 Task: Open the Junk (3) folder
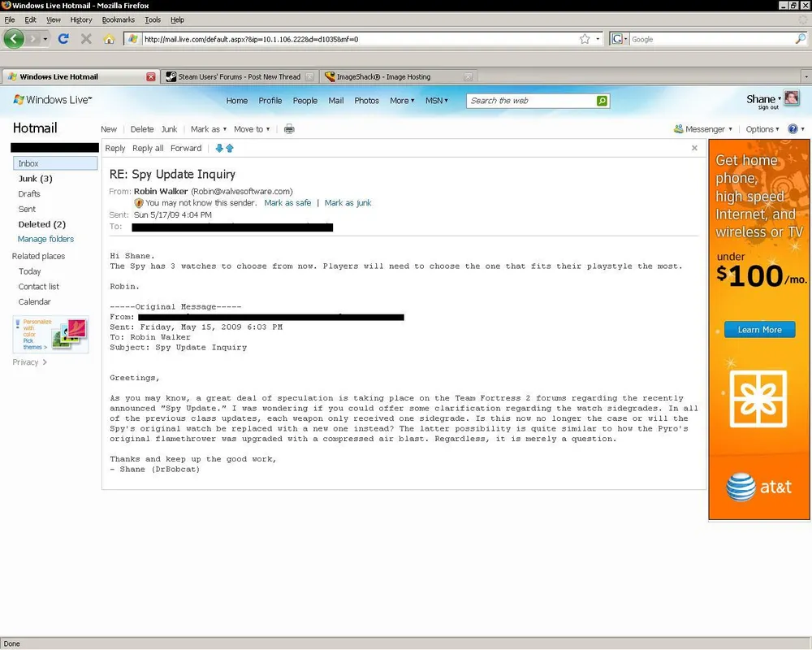[x=35, y=179]
